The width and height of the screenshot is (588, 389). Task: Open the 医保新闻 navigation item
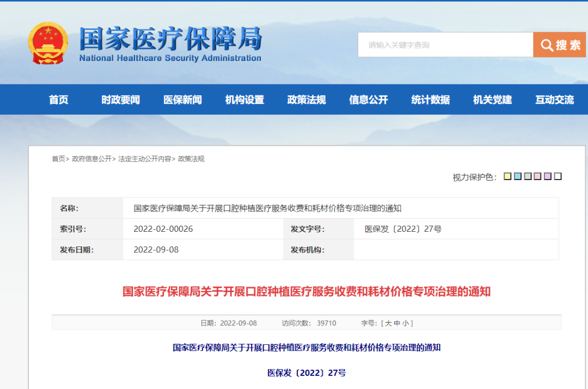(182, 100)
